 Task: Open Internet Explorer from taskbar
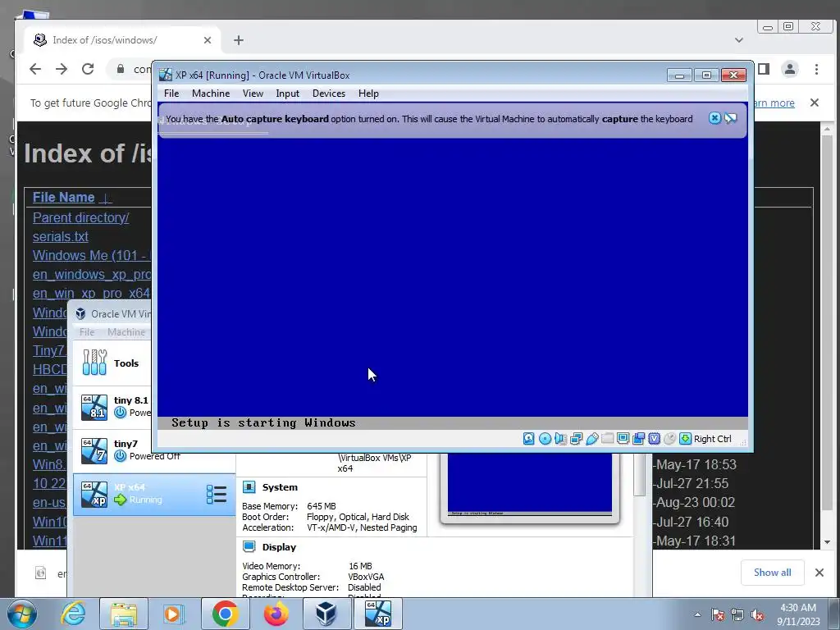coord(73,614)
